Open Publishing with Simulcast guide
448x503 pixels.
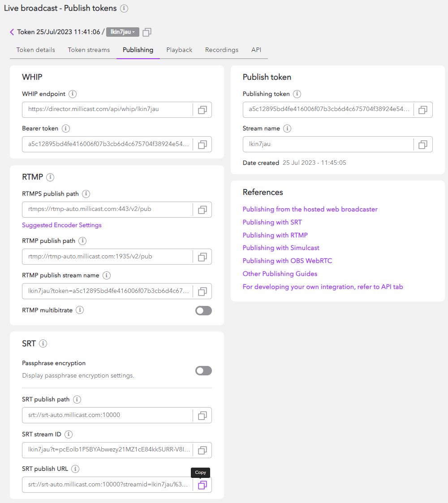pyautogui.click(x=281, y=248)
